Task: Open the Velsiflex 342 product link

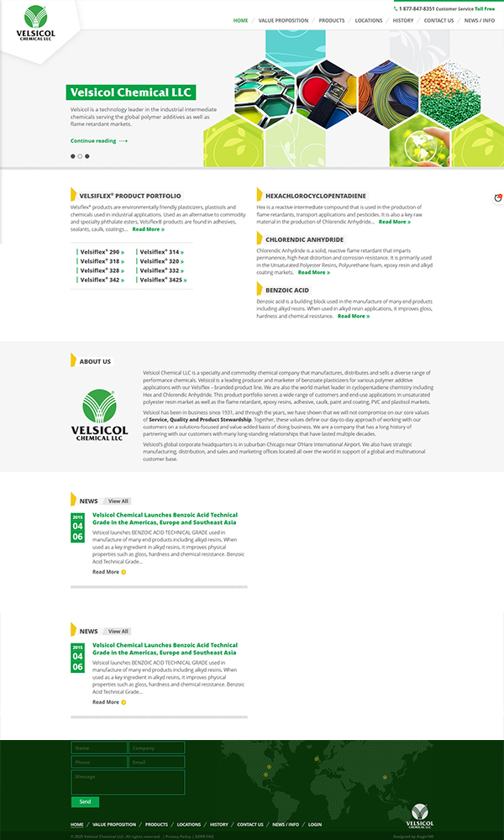Action: click(x=102, y=280)
